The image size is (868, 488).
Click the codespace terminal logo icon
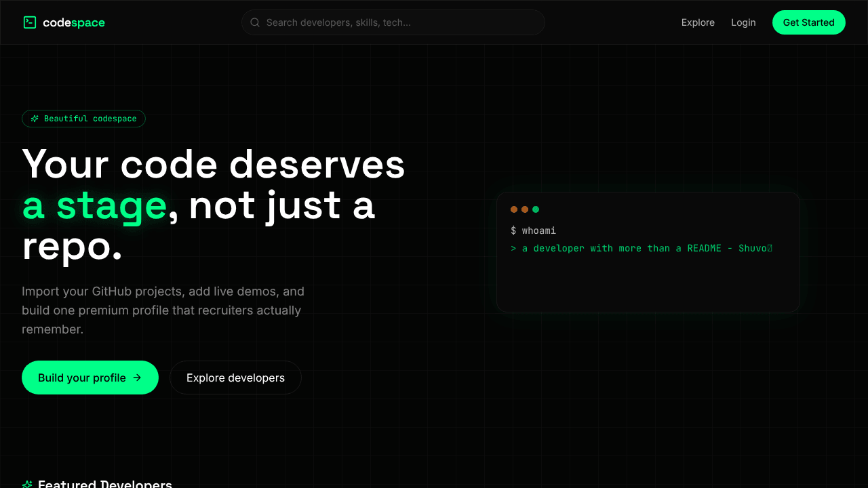[x=29, y=22]
